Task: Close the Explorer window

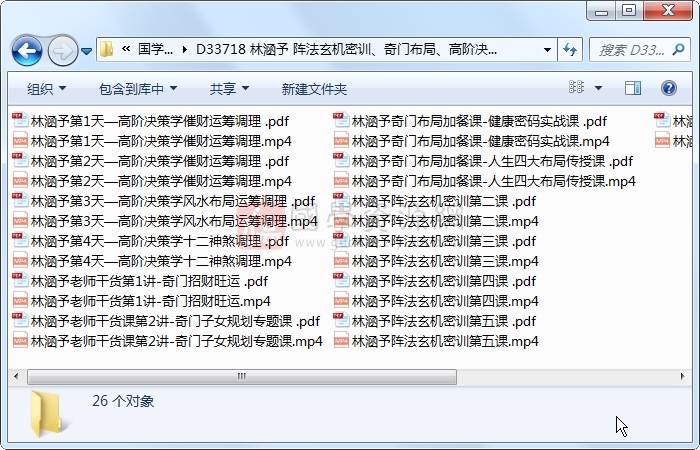Action: [668, 11]
